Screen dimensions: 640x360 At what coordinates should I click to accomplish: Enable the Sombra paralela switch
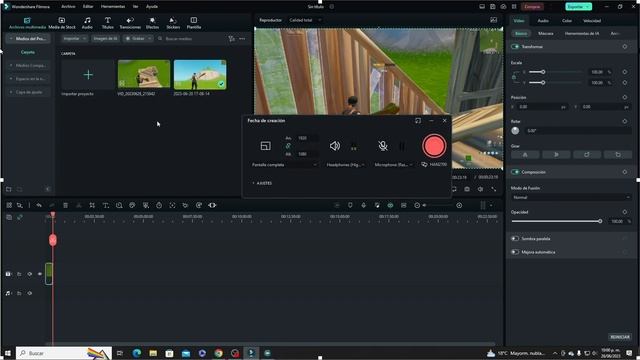click(515, 238)
